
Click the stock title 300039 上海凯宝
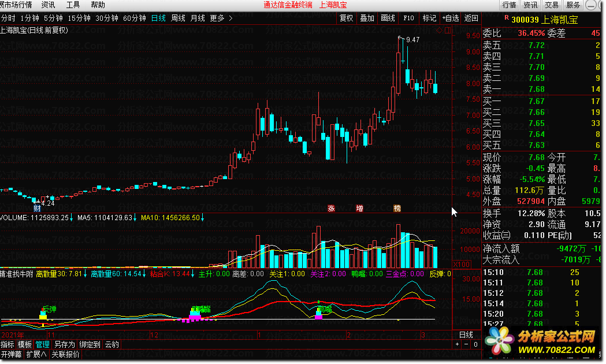(545, 20)
